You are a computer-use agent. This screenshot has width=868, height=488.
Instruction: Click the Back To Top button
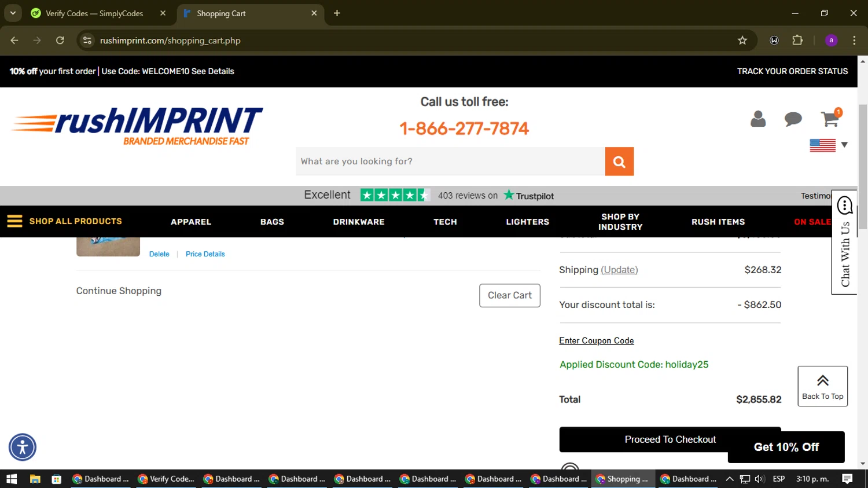pyautogui.click(x=822, y=386)
